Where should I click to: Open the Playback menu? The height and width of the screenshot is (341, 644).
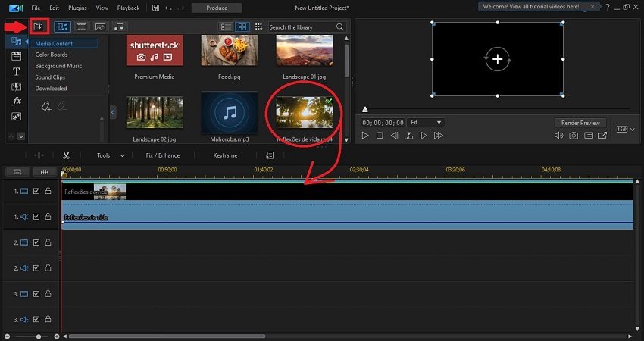point(128,8)
